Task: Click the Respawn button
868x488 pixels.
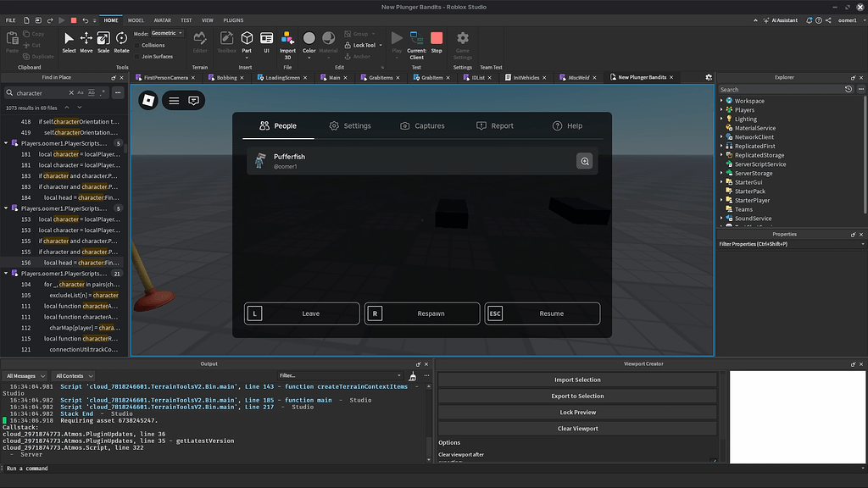Action: pyautogui.click(x=422, y=313)
